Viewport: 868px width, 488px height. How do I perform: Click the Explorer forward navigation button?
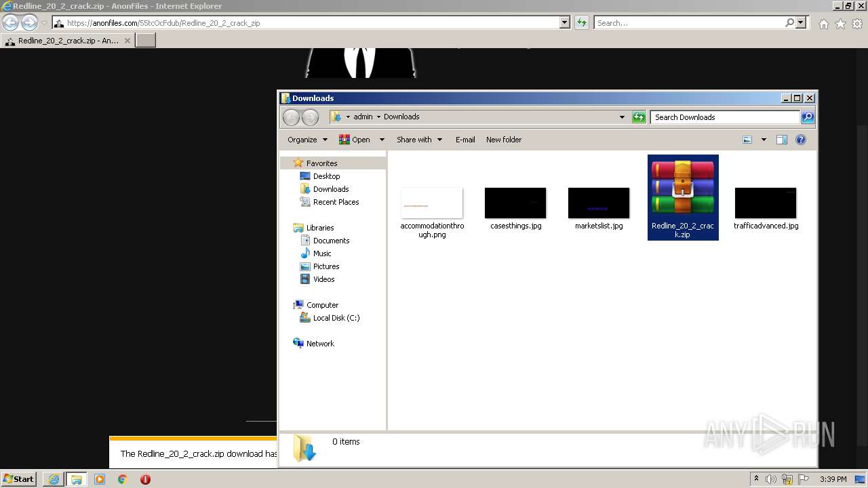310,117
